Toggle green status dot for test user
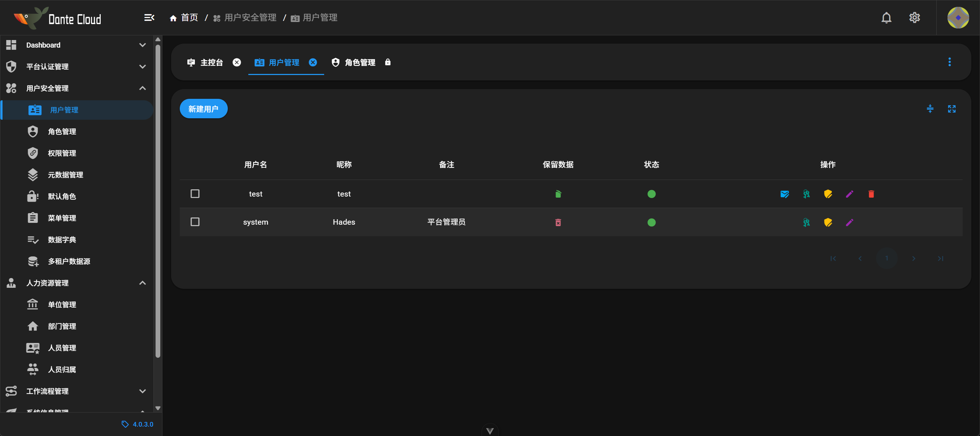This screenshot has height=436, width=980. 651,194
